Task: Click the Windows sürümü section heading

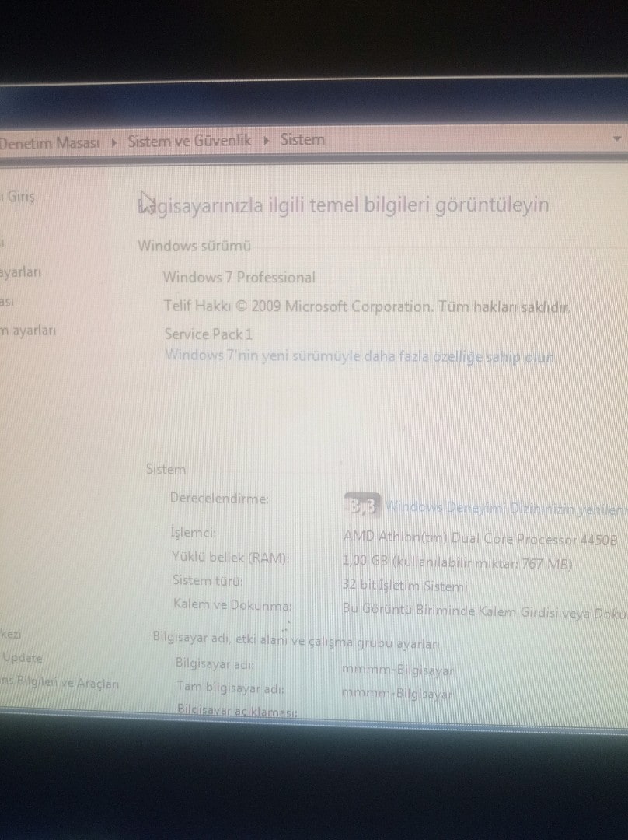Action: 194,246
